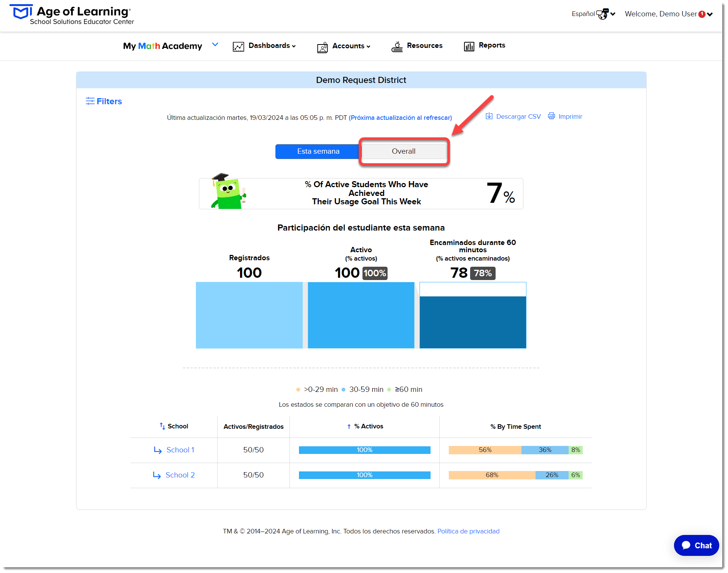Click the printer icon
The image size is (728, 573).
pyautogui.click(x=551, y=116)
